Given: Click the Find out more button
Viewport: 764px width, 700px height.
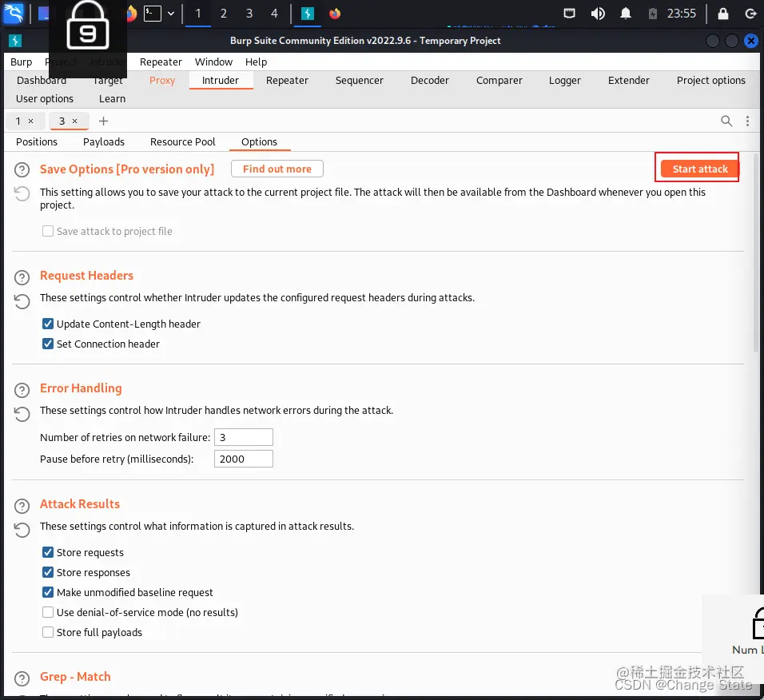Looking at the screenshot, I should pyautogui.click(x=277, y=169).
